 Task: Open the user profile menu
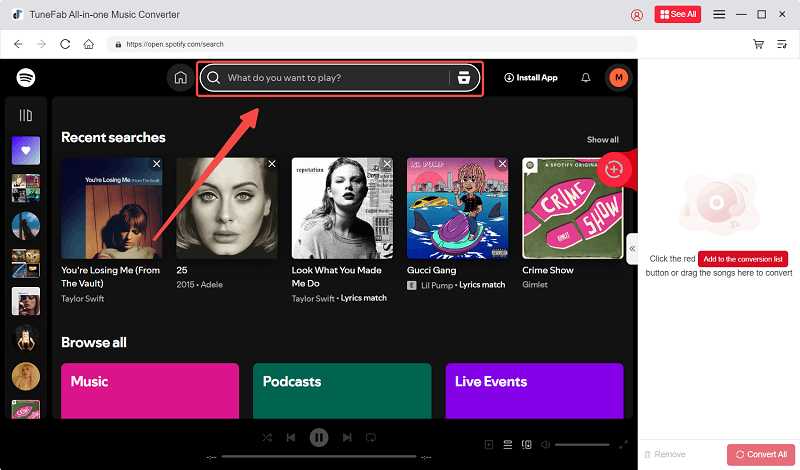[618, 78]
